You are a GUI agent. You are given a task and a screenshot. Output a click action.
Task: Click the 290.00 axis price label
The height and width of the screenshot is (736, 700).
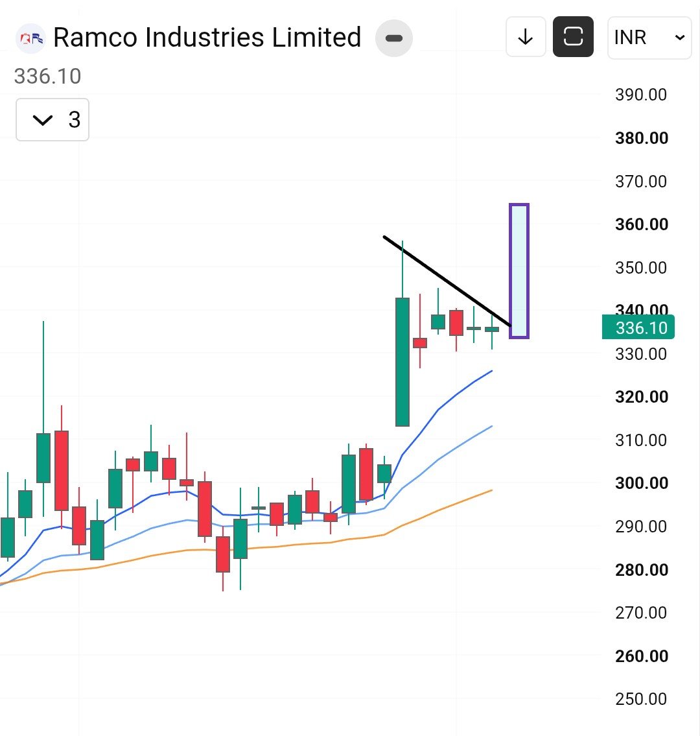641,527
